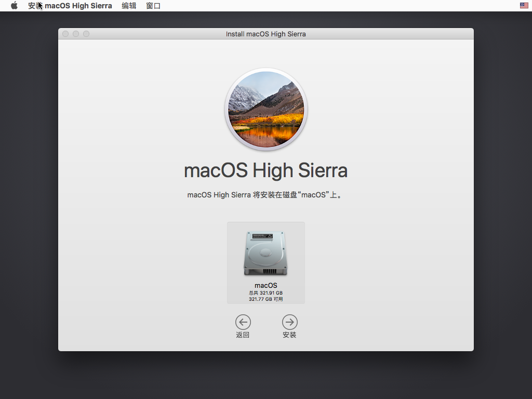
Task: Click the large macOS High Sierra heading
Action: point(265,170)
